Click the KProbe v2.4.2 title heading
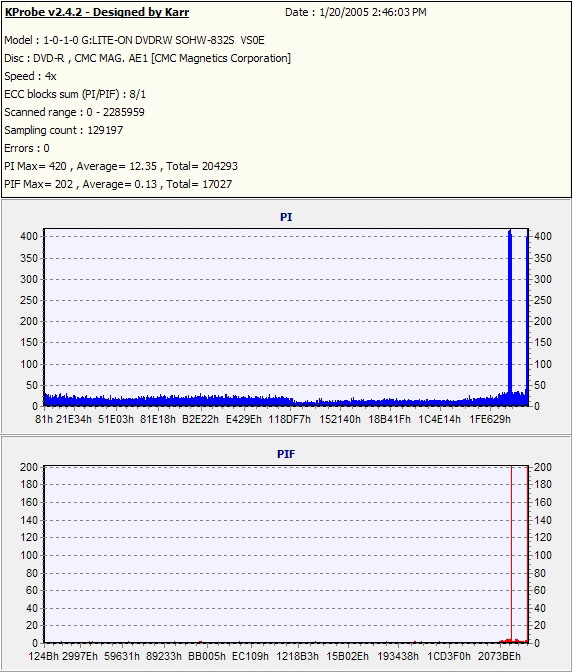Image resolution: width=572 pixels, height=672 pixels. (97, 12)
